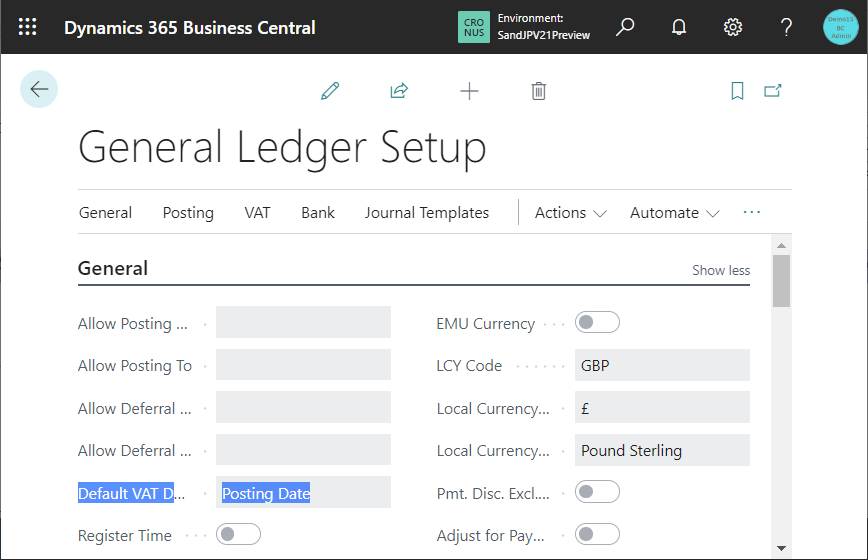Click the pencil edit icon
This screenshot has width=868, height=560.
(330, 91)
